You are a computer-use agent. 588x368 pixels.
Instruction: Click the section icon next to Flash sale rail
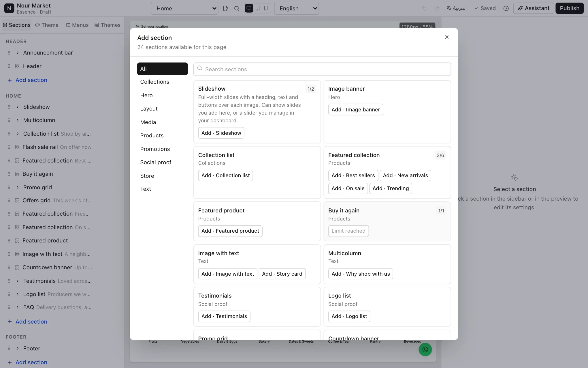(17, 147)
